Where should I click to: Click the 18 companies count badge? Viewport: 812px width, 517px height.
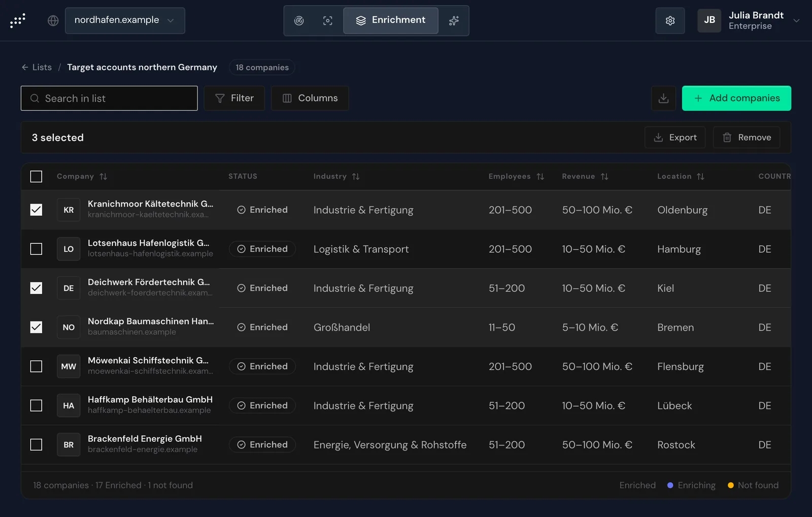[x=262, y=67]
